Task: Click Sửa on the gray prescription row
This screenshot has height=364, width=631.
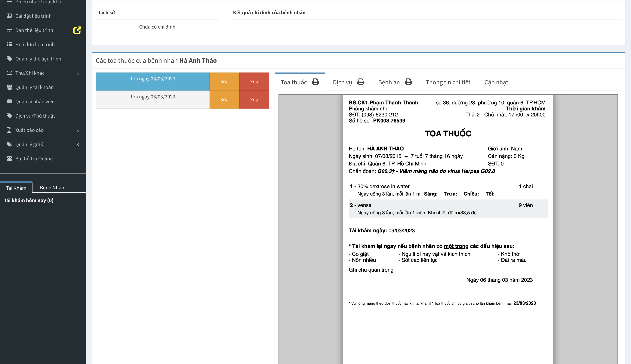Action: [224, 100]
